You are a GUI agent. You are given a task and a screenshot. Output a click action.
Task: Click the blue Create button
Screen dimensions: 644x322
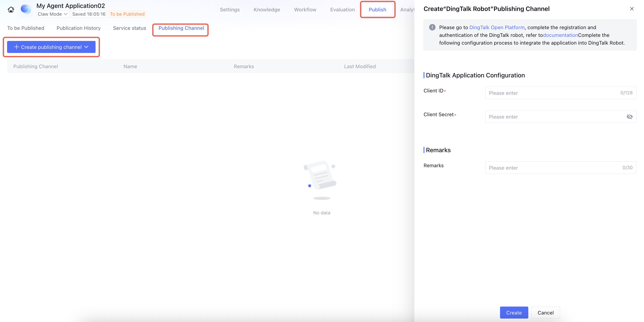tap(514, 313)
